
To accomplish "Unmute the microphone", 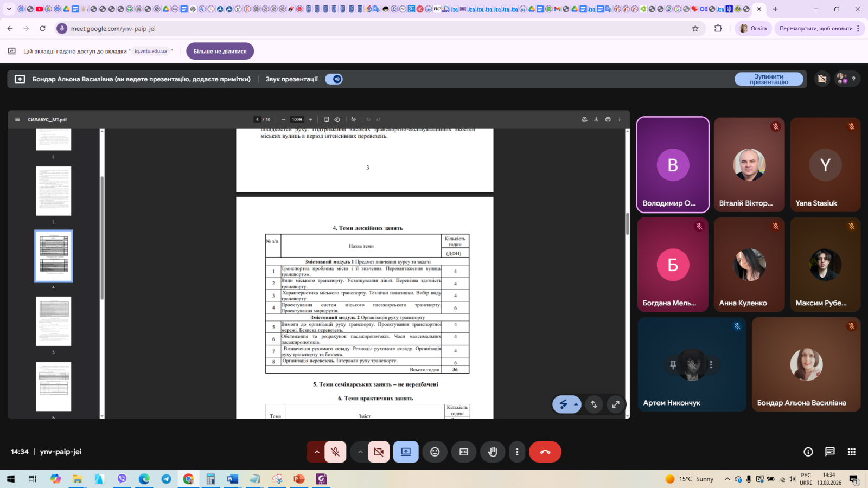I will [335, 452].
